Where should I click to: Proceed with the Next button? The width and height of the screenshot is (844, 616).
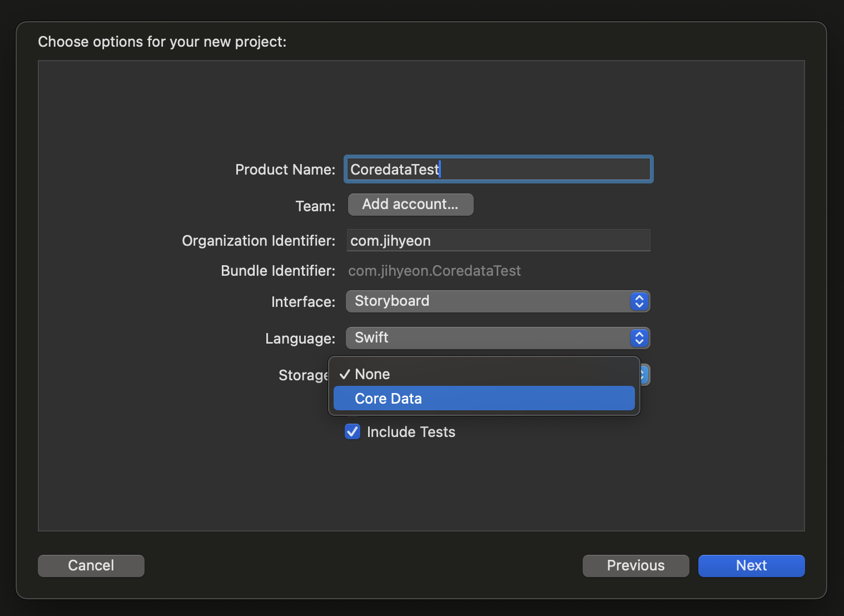click(751, 565)
